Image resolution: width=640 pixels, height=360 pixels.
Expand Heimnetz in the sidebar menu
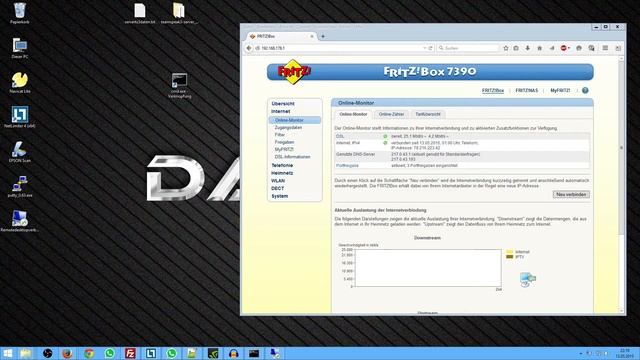[x=282, y=173]
